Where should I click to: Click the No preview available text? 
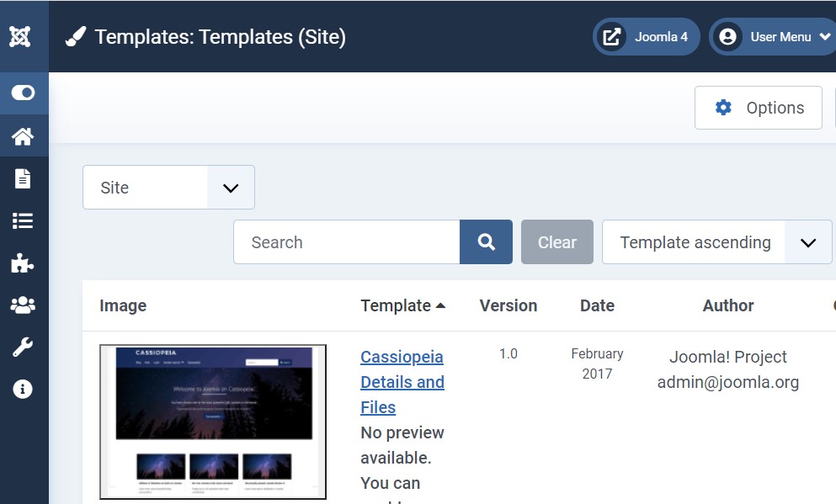coord(402,445)
